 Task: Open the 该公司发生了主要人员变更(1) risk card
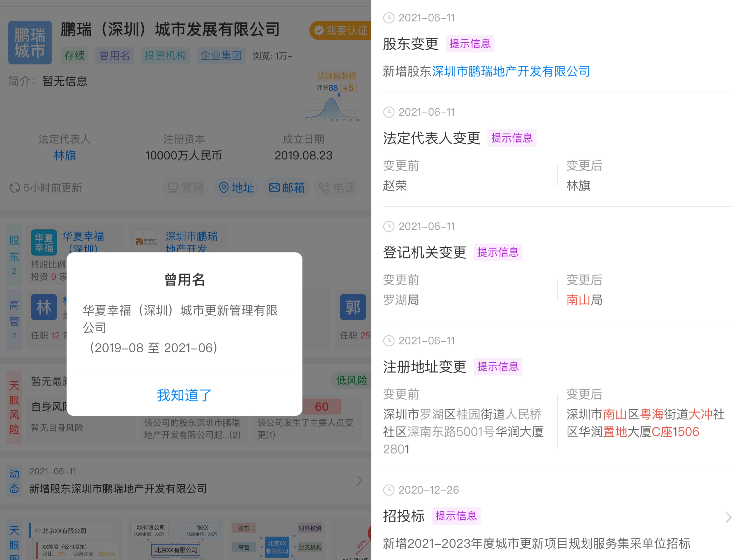point(307,420)
